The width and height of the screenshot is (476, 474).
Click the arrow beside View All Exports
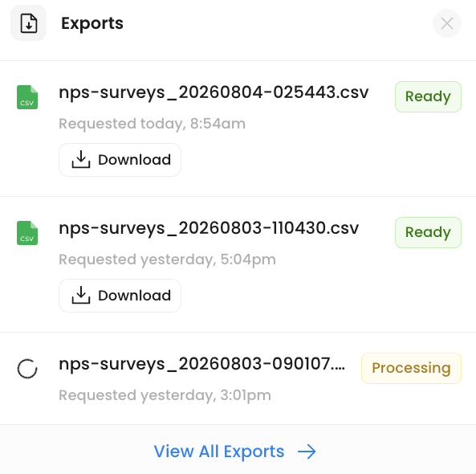pos(307,452)
